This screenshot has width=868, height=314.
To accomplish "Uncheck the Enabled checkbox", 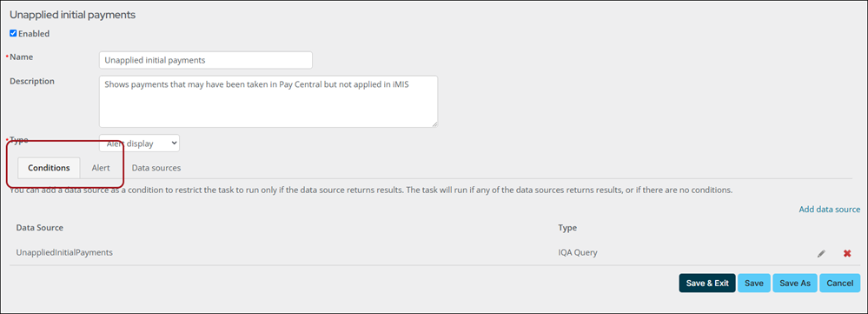I will pyautogui.click(x=13, y=33).
